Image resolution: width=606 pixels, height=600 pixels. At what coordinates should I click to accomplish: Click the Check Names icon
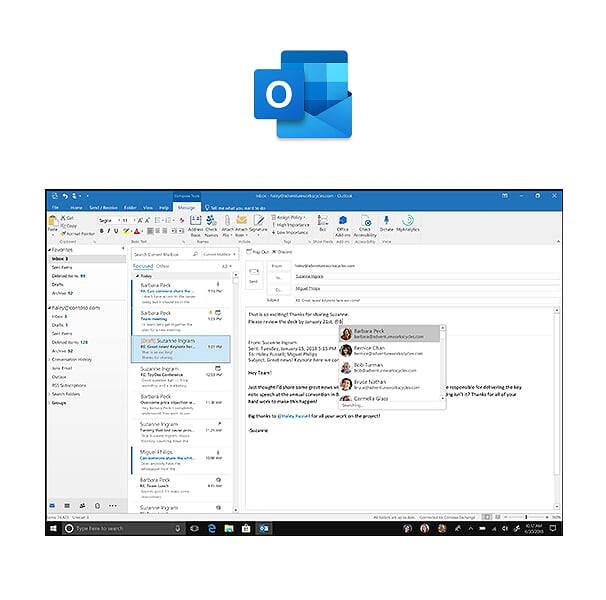click(x=211, y=221)
